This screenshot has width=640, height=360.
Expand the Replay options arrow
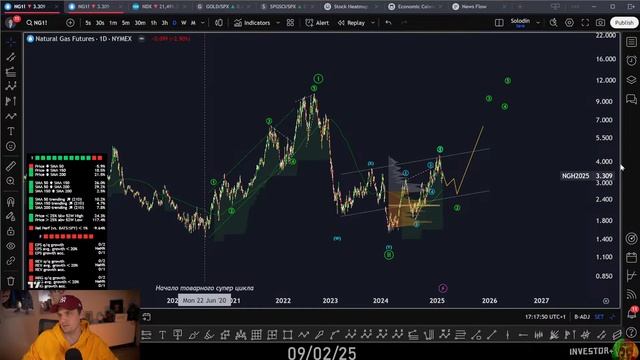373,23
